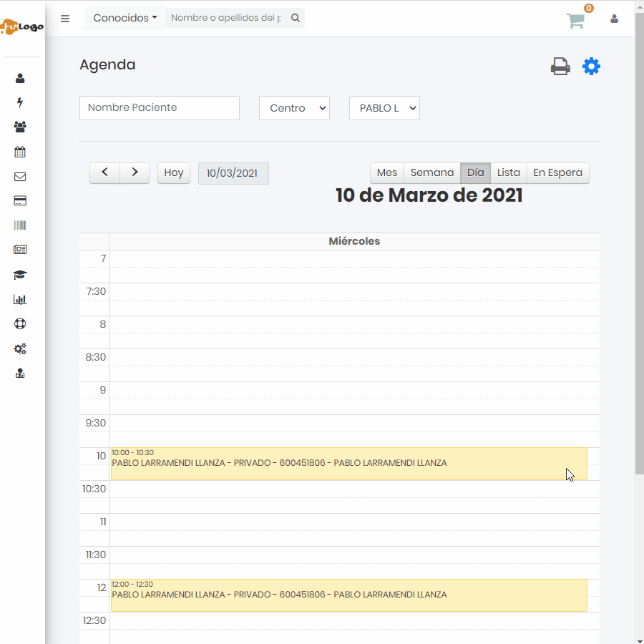Click the printer icon in Agenda
The width and height of the screenshot is (644, 644).
(x=560, y=67)
